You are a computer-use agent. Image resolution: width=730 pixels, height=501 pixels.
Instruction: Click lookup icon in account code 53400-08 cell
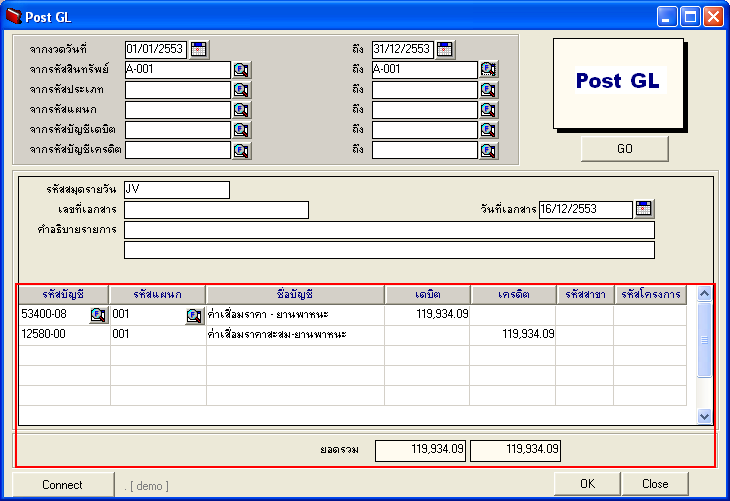pyautogui.click(x=98, y=315)
